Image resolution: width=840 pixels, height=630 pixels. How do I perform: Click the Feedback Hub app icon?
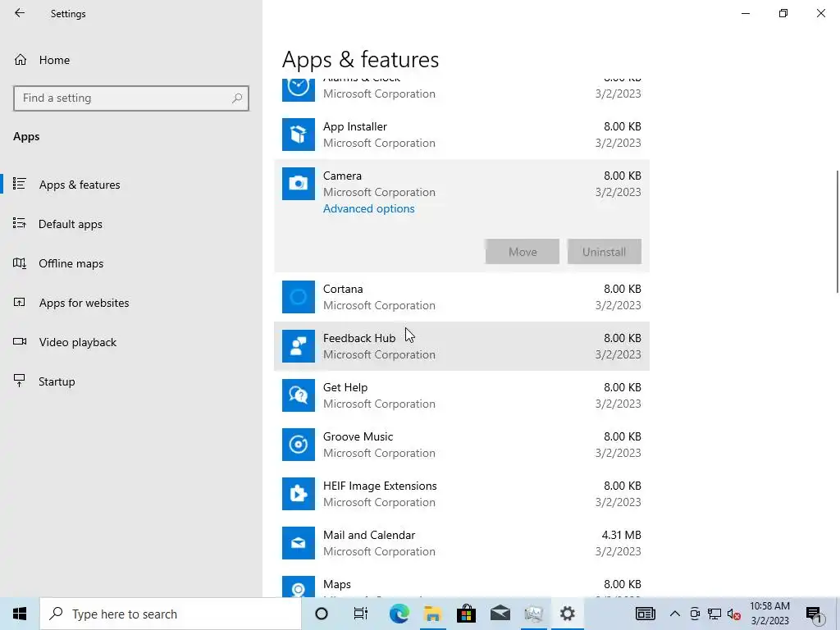pyautogui.click(x=299, y=346)
